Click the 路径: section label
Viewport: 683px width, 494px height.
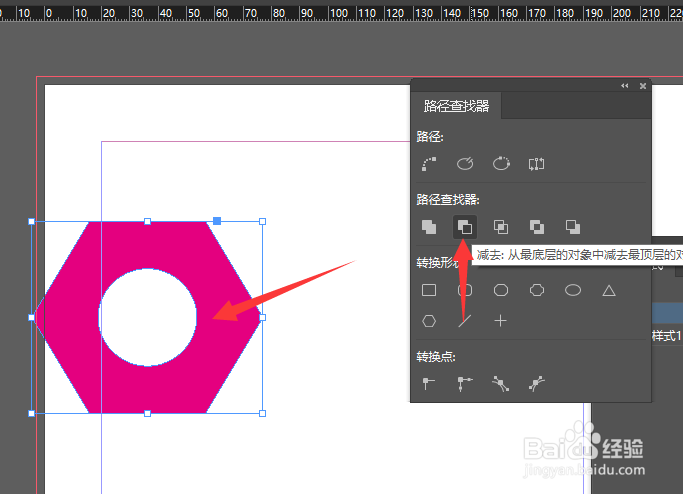(x=430, y=137)
